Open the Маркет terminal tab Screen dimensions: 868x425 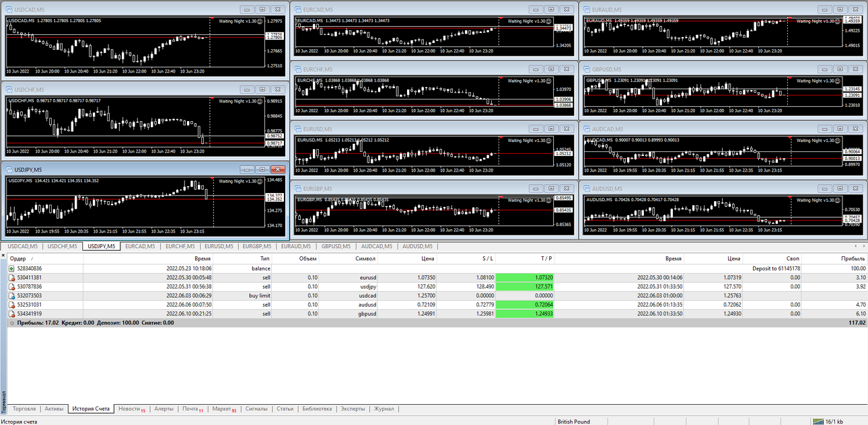pyautogui.click(x=224, y=409)
